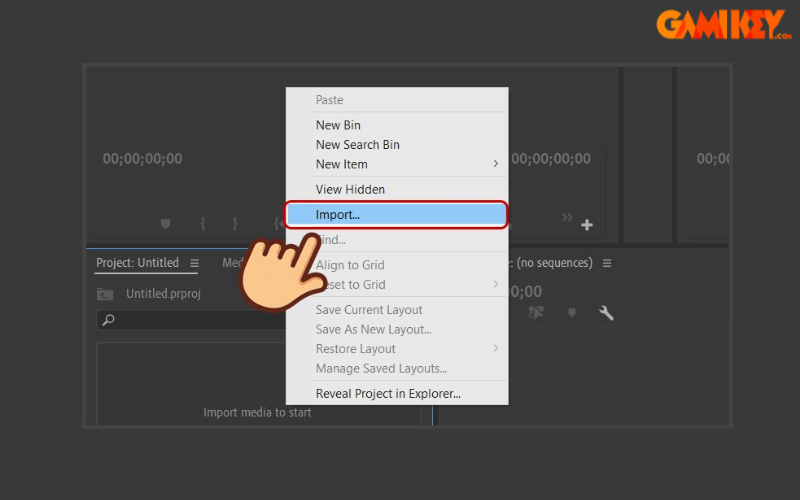Screen dimensions: 800x500
Task: Click the Mark Out brace icon
Action: 235,223
